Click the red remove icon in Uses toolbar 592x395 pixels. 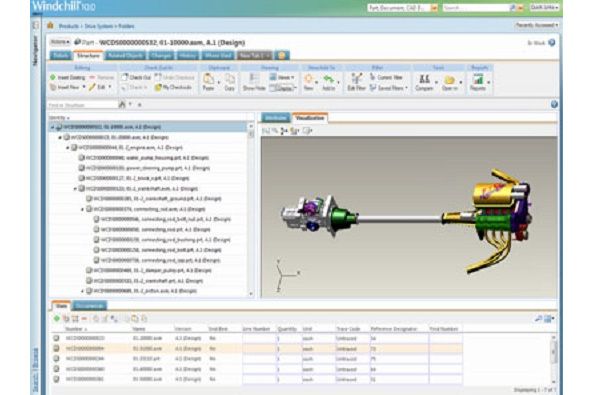[x=84, y=319]
